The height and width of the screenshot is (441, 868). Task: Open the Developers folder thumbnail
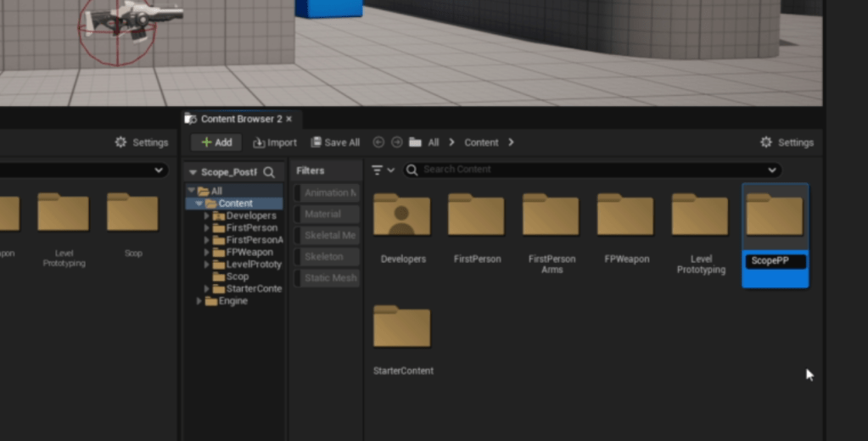pyautogui.click(x=402, y=215)
